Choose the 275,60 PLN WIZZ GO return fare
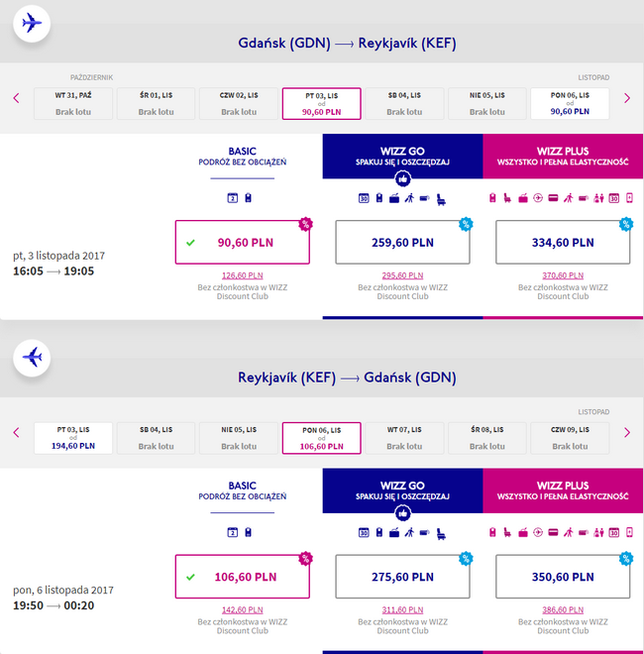 click(x=402, y=577)
